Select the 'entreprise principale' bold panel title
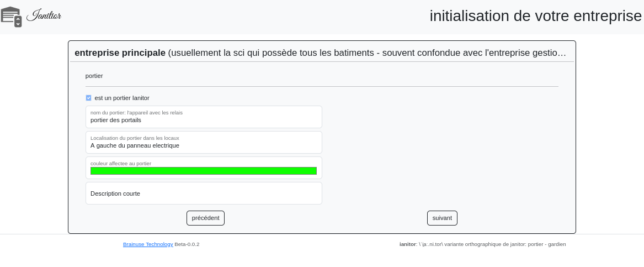Image resolution: width=644 pixels, height=267 pixels. (x=120, y=53)
